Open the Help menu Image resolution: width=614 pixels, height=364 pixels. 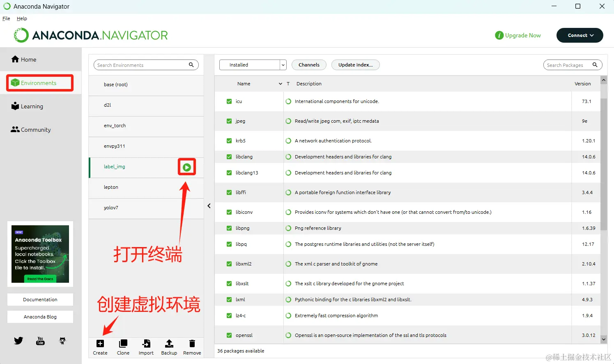point(22,18)
